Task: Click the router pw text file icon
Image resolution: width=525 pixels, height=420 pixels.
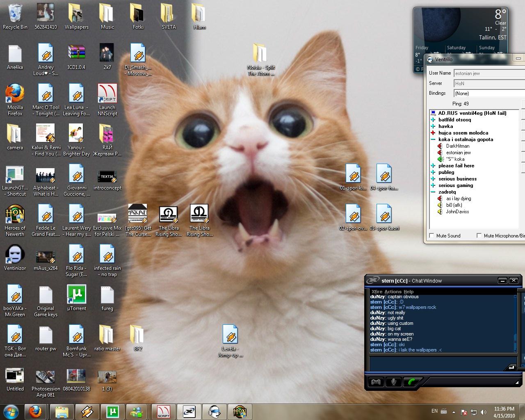Action: 46,339
